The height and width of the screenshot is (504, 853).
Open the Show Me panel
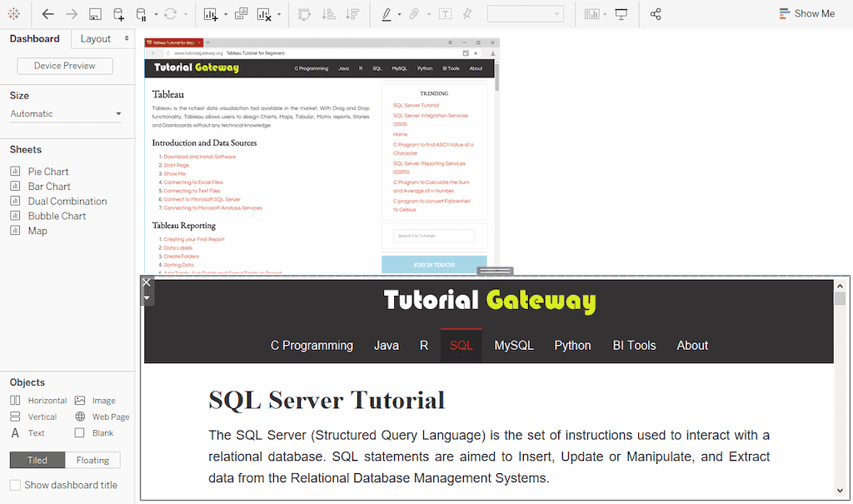tap(806, 13)
